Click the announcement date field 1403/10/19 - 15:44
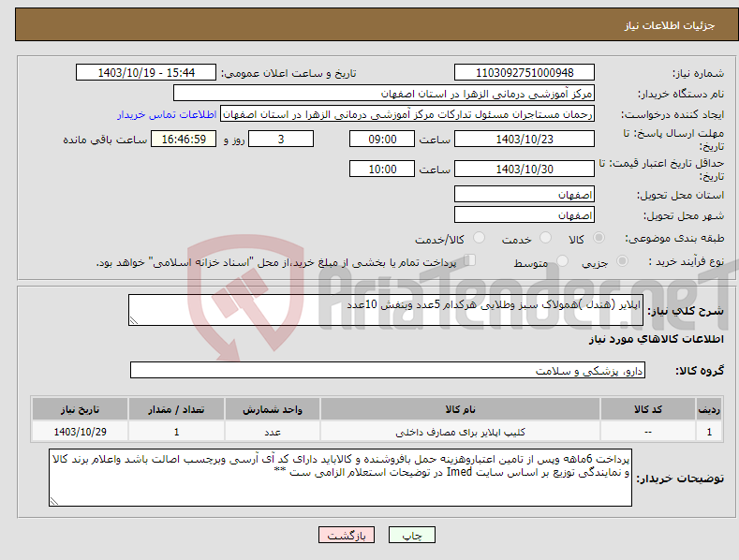Image resolution: width=739 pixels, height=560 pixels. point(145,73)
